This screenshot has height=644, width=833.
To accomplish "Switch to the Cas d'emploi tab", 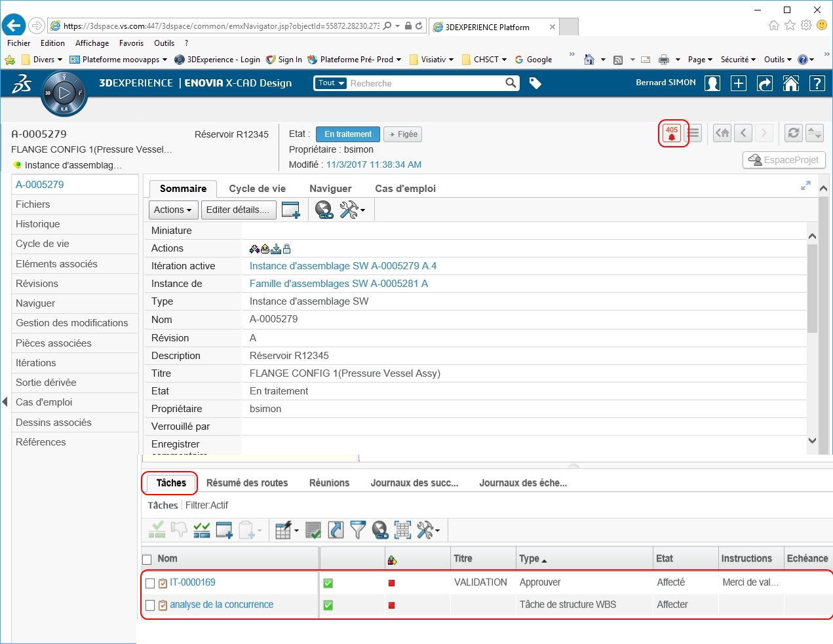I will 405,189.
